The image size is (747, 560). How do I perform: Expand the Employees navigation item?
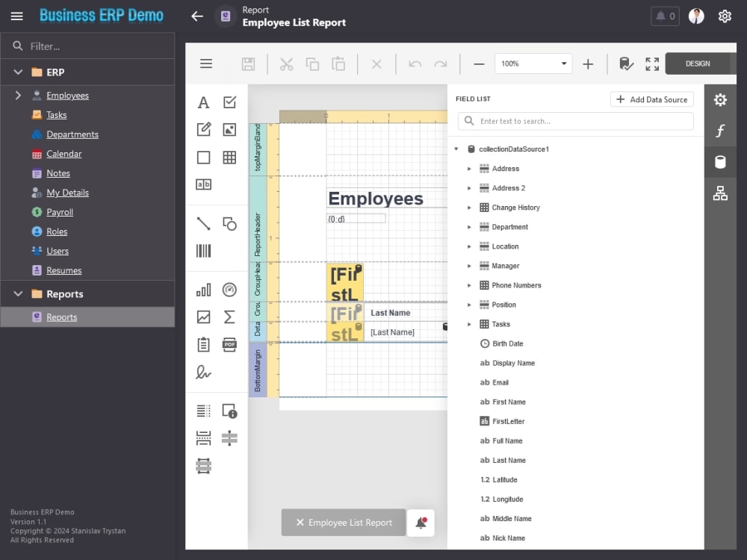(18, 96)
